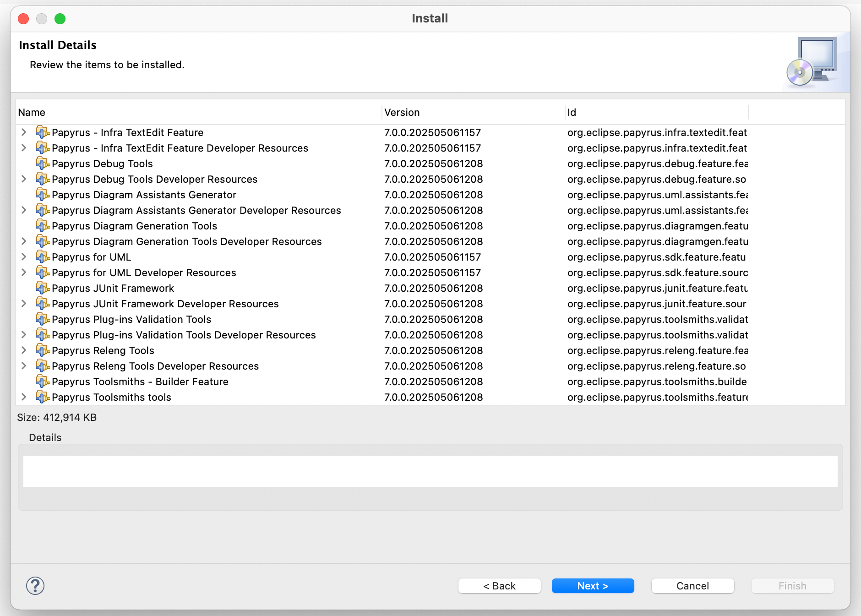
Task: Click the Papyrus Releng Tools feature icon
Action: 43,350
